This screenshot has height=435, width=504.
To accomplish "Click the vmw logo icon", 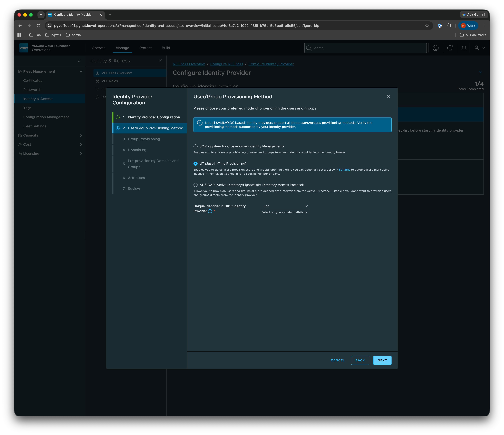I will coord(24,48).
